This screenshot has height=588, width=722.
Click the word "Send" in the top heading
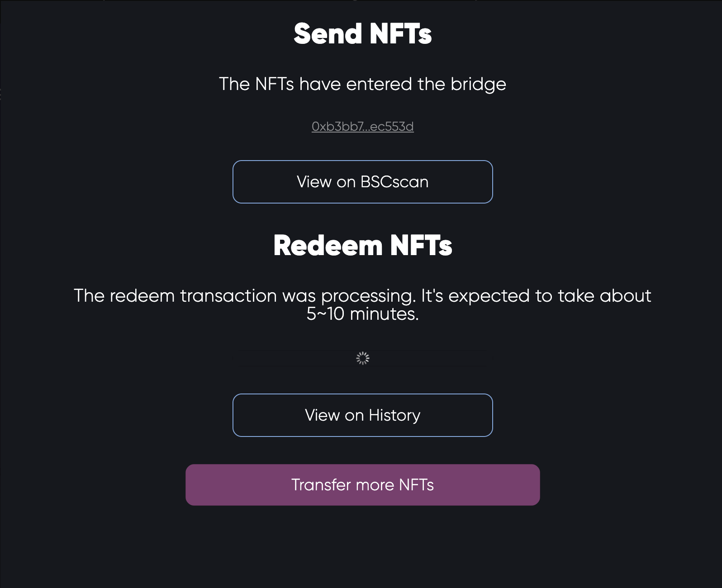(328, 34)
